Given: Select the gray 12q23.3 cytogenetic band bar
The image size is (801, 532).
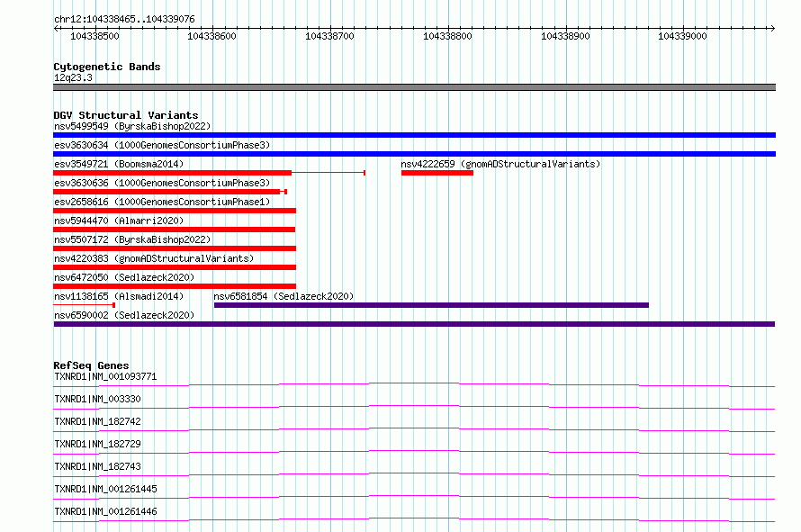Looking at the screenshot, I should pos(414,87).
